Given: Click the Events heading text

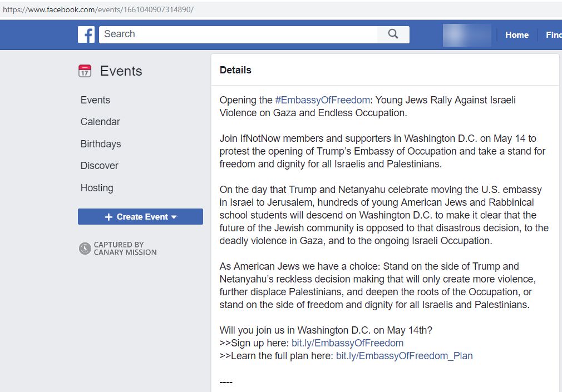Looking at the screenshot, I should point(121,71).
